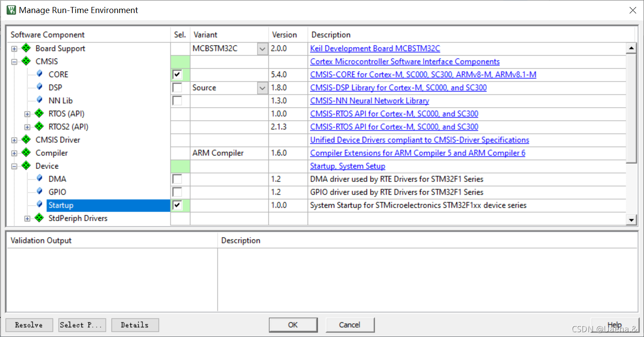Click the Variant column header
Image resolution: width=644 pixels, height=337 pixels.
[229, 35]
